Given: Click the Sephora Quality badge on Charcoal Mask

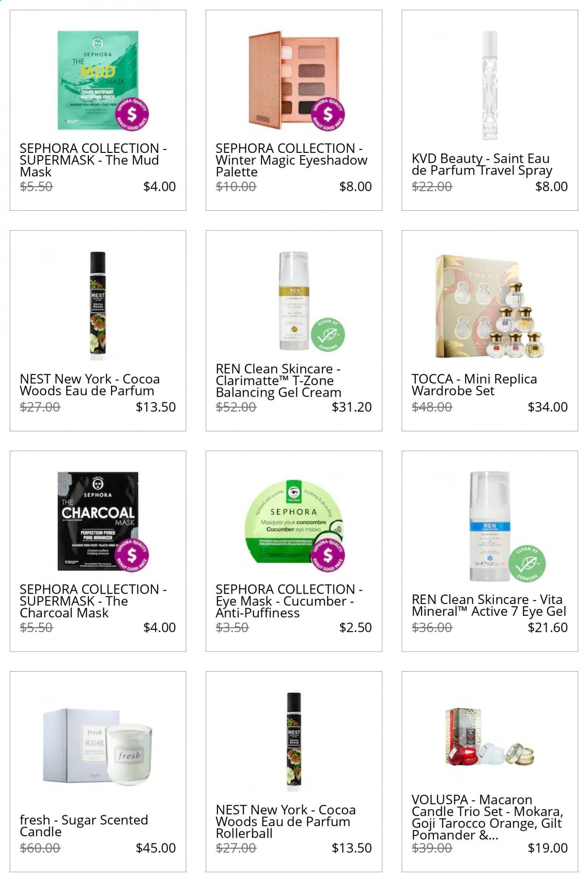Looking at the screenshot, I should (132, 556).
